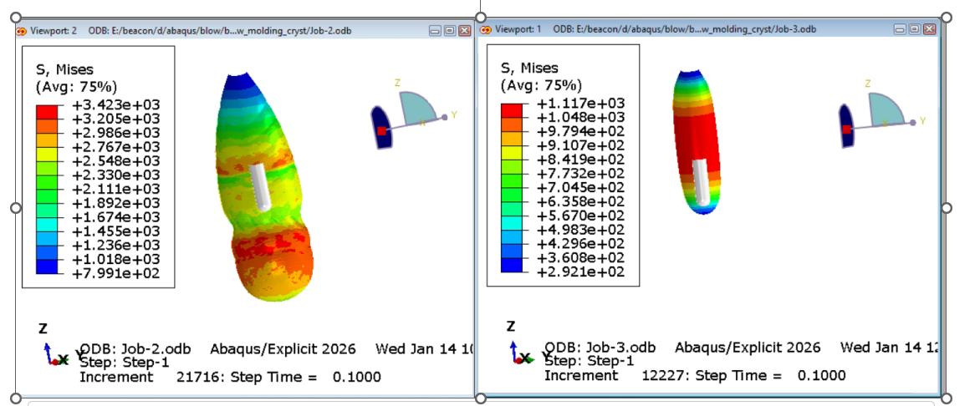
Task: Pick the red band in Viewport 2 legend
Action: click(47, 112)
